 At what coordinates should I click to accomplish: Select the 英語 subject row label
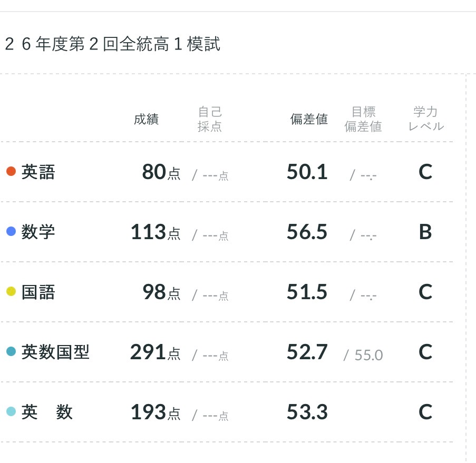coord(38,172)
